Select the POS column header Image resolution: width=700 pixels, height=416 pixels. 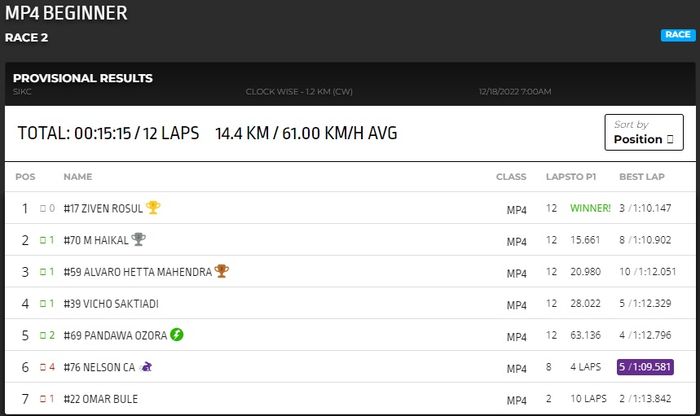click(x=25, y=177)
